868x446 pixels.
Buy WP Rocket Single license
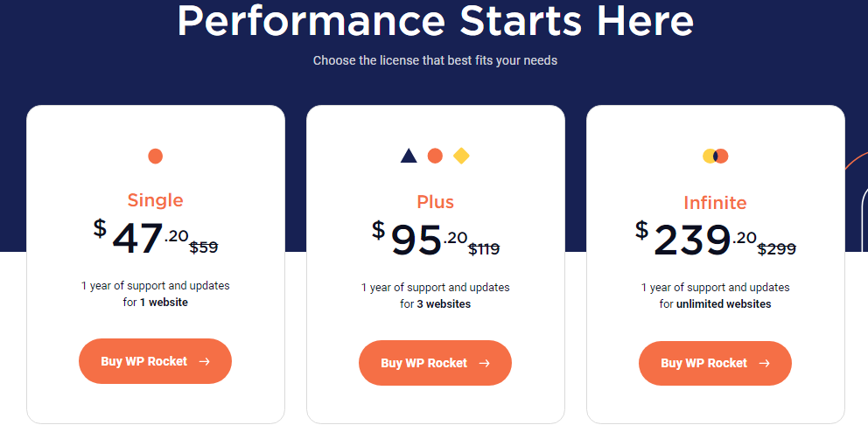[155, 361]
